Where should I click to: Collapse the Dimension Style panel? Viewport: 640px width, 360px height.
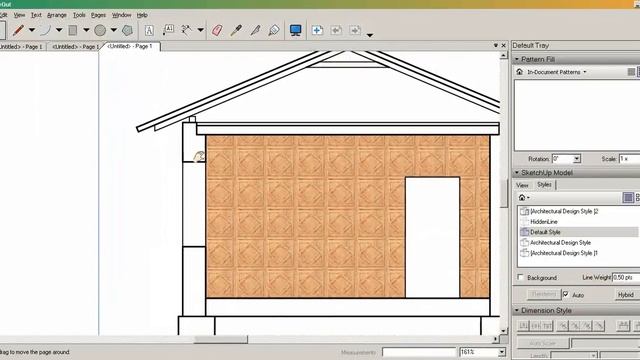pyautogui.click(x=517, y=311)
